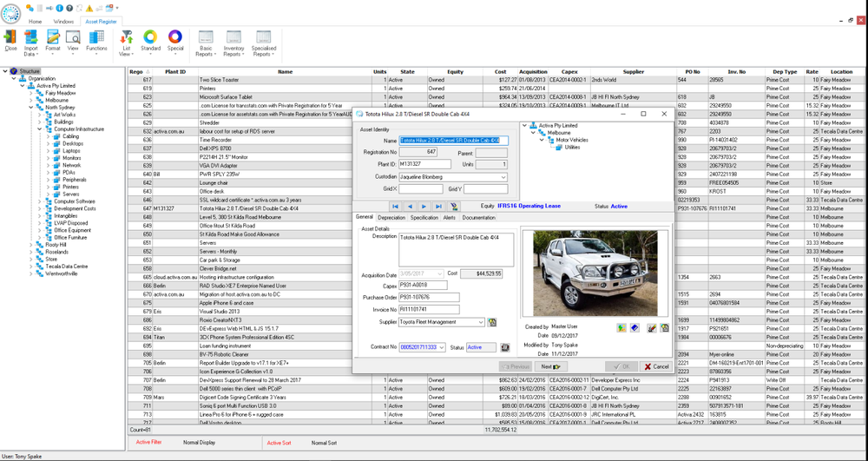Click the Cancel button
Viewport: 868px width, 461px height.
tap(655, 366)
